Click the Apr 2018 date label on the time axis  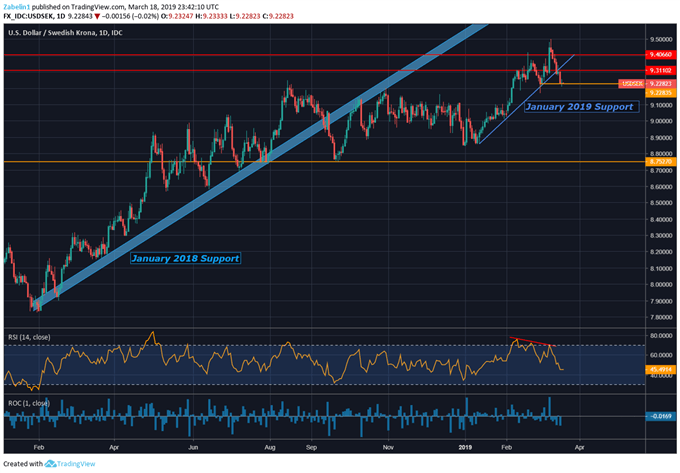click(x=114, y=447)
